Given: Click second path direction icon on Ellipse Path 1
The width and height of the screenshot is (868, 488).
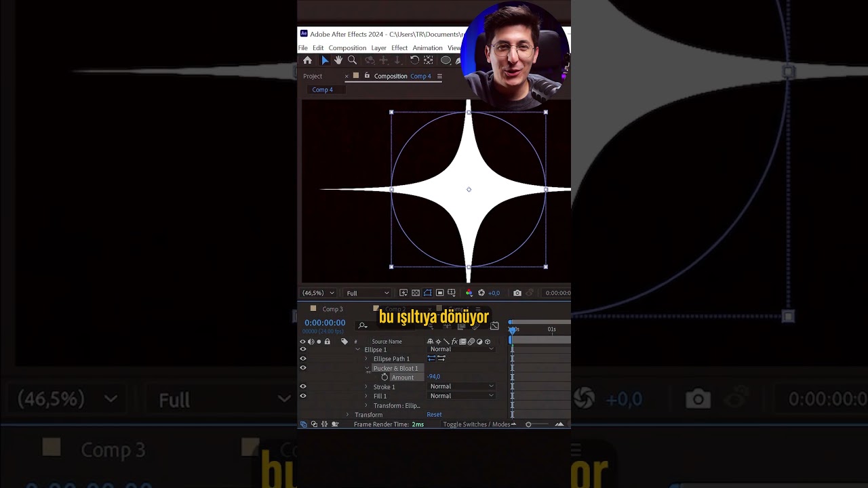Looking at the screenshot, I should 441,358.
